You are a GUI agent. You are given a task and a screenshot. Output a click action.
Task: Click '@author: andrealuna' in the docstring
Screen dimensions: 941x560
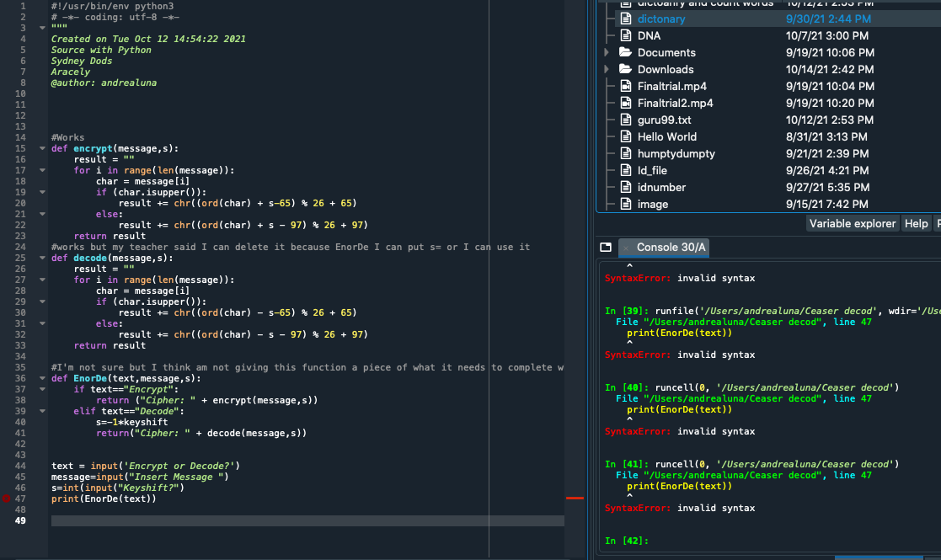(104, 83)
